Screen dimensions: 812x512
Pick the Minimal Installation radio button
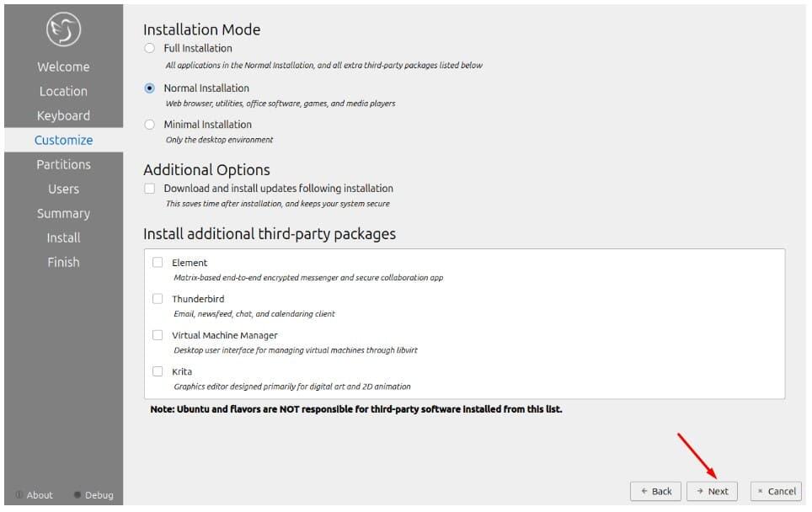coord(150,125)
